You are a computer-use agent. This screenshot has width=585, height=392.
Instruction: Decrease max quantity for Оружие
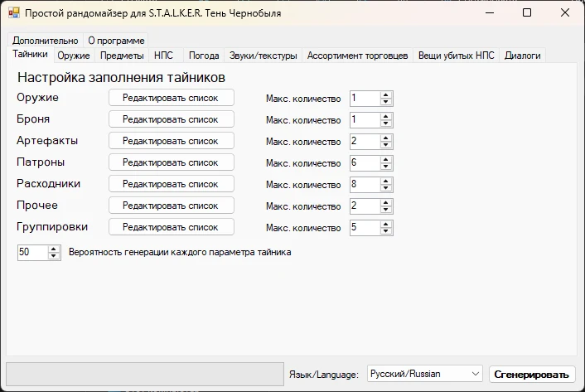point(386,102)
